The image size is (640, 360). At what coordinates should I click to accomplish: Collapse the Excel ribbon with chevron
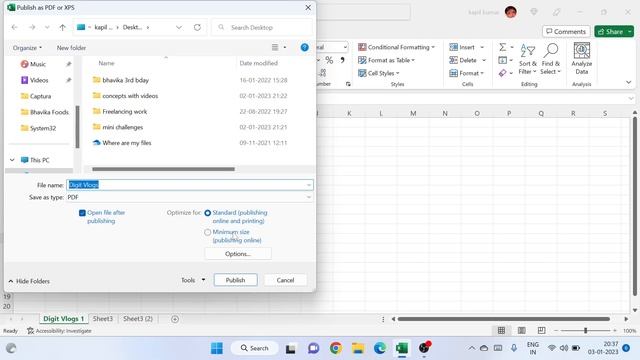click(629, 82)
